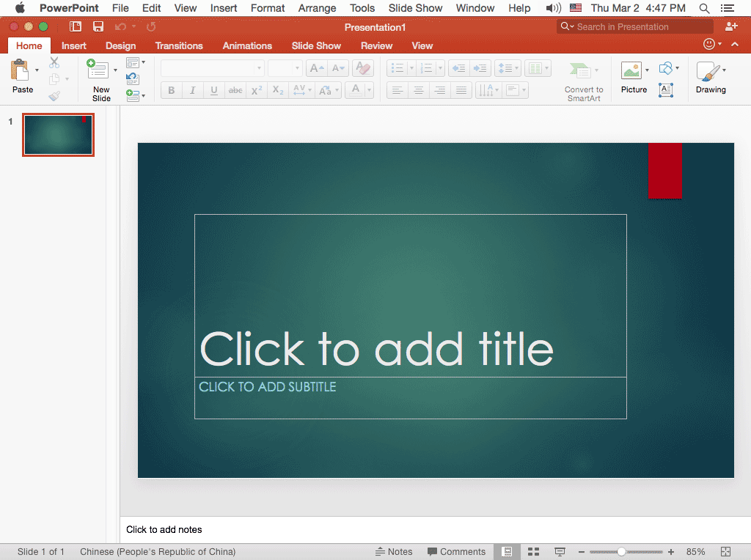Toggle Italic formatting
751x560 pixels.
coord(193,90)
